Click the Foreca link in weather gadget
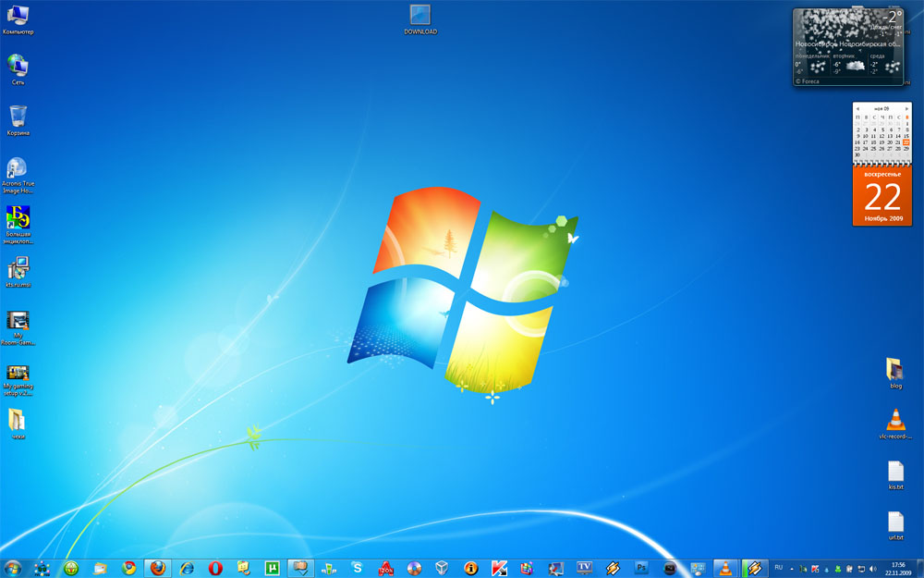Viewport: 924px width, 578px height. [808, 81]
